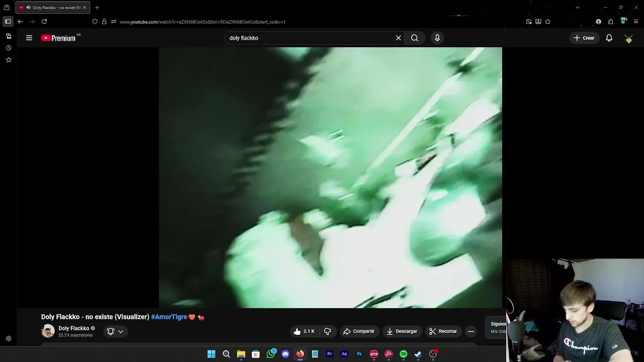644x362 pixels.
Task: Open the Firefox application menu
Action: click(x=636, y=22)
